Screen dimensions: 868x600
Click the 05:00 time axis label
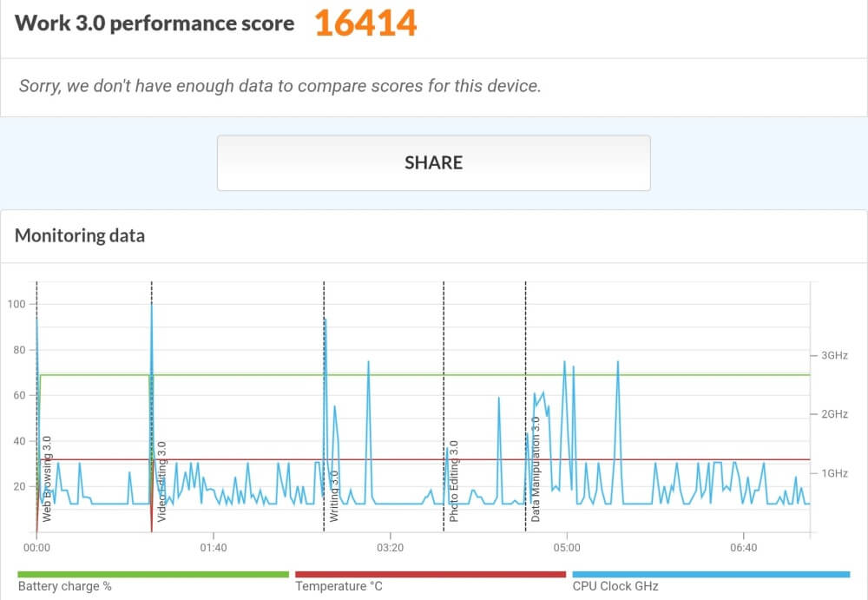tap(567, 548)
